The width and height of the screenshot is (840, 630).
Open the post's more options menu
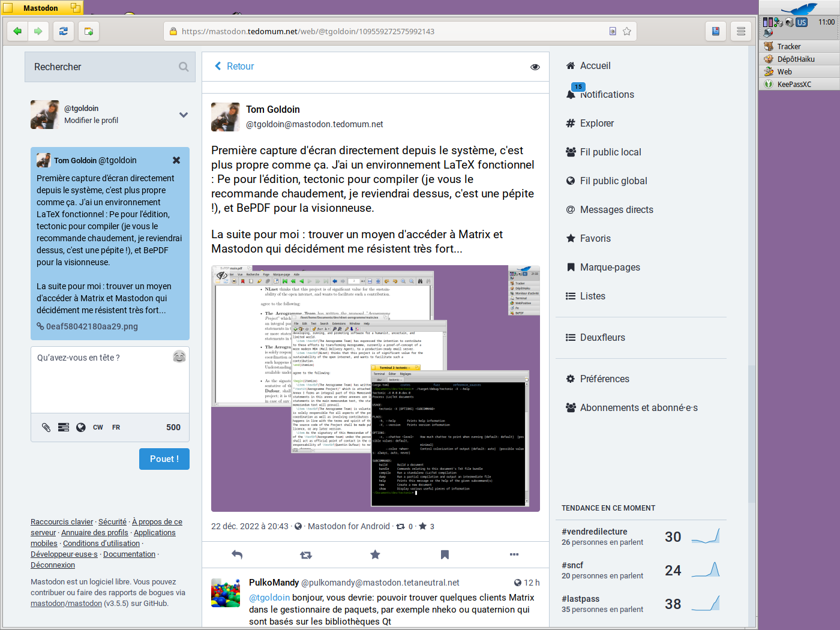tap(514, 555)
